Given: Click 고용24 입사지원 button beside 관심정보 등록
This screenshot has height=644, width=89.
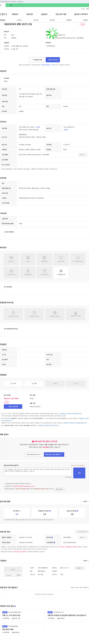Looking at the screenshot, I should click(53, 60).
